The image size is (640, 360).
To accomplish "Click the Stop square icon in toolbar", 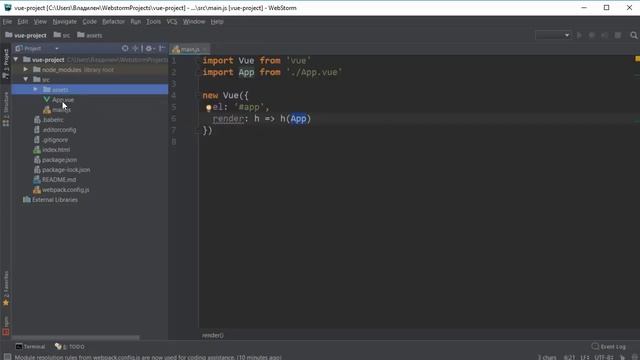I will [618, 36].
